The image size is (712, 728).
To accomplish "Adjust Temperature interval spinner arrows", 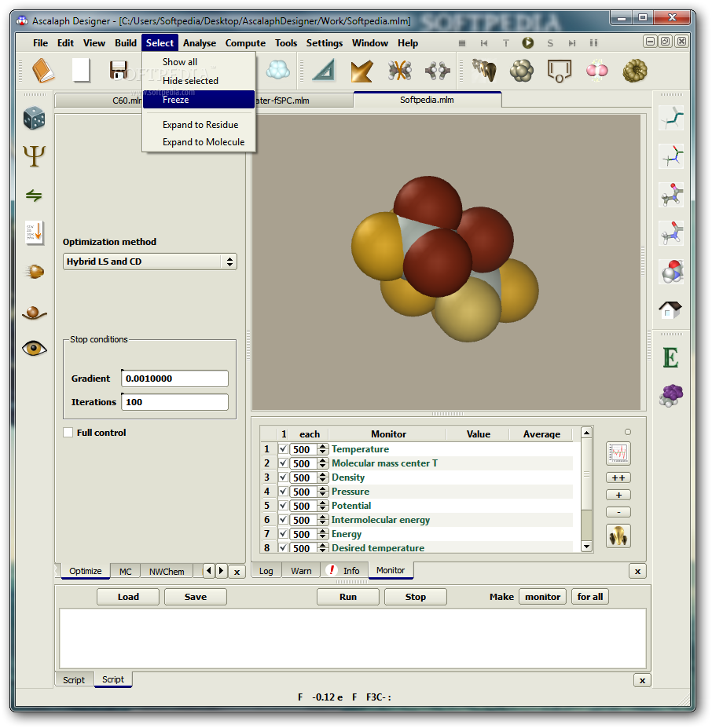I will point(323,449).
